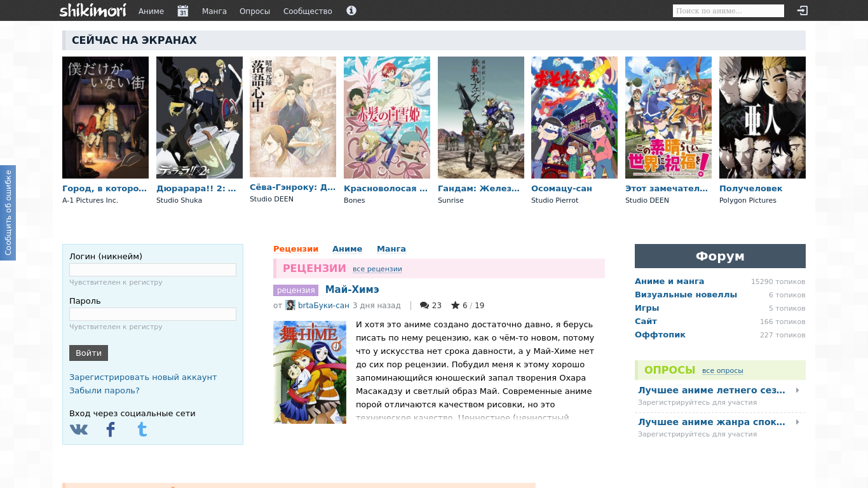Open the Опросы menu item
The width and height of the screenshot is (868, 488).
click(255, 11)
